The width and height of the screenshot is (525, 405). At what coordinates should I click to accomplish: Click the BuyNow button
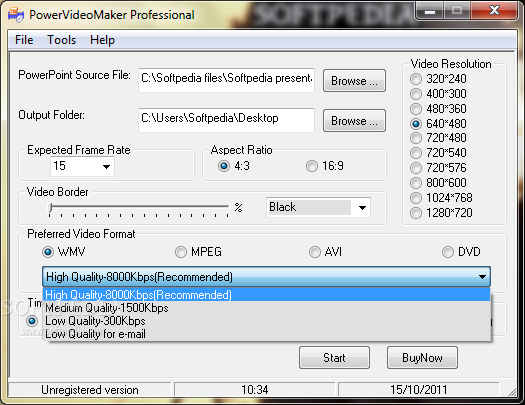click(422, 358)
